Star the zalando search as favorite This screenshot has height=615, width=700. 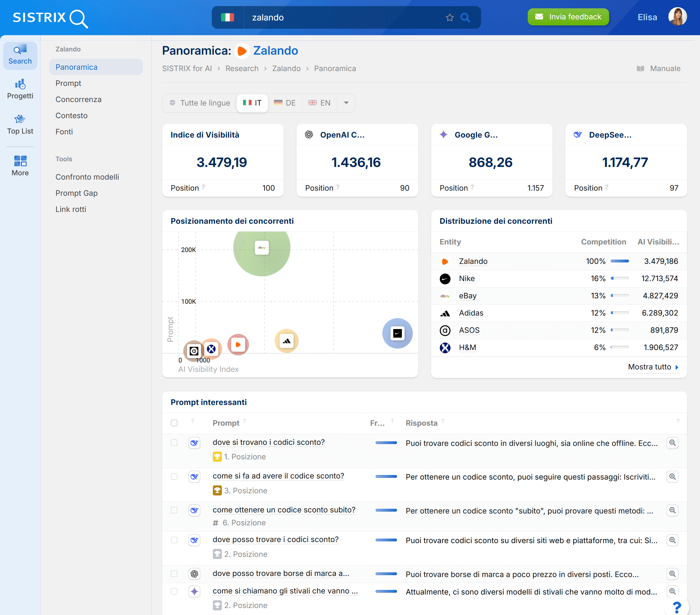(x=449, y=17)
